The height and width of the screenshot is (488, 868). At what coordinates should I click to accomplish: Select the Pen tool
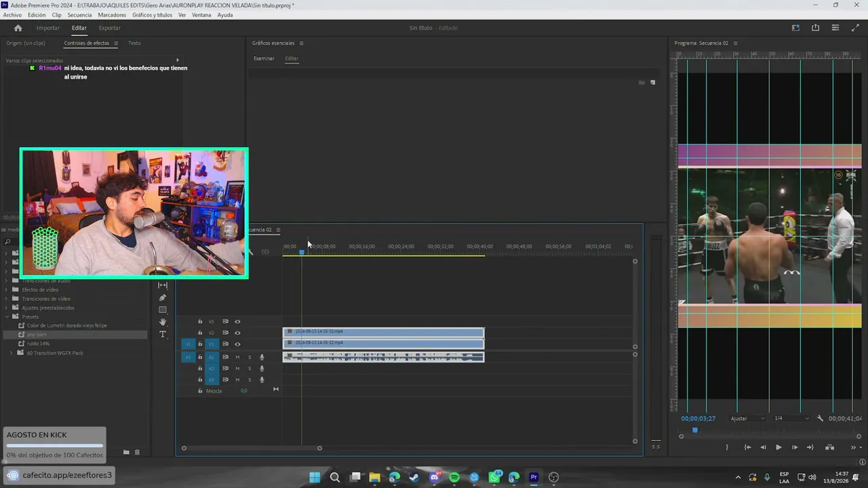click(x=163, y=298)
